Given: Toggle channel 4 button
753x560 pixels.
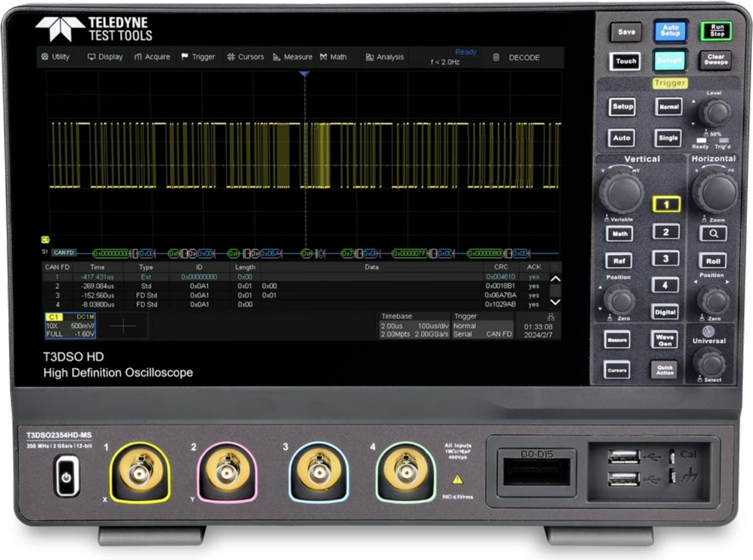Looking at the screenshot, I should click(x=666, y=285).
